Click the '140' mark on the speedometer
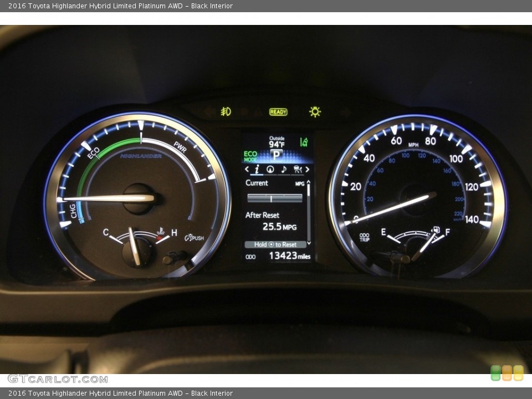The height and width of the screenshot is (399, 532). pyautogui.click(x=472, y=219)
